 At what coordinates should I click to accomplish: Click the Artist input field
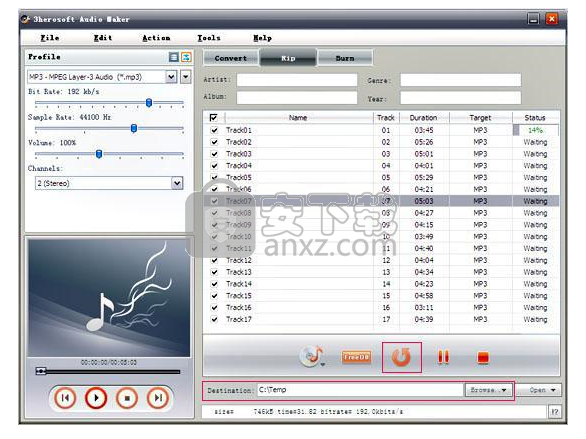tap(297, 80)
